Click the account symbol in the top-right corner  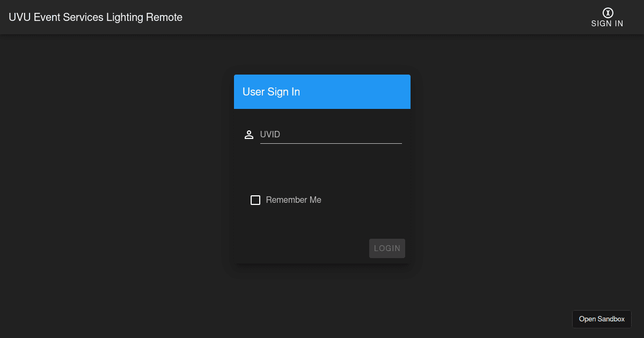click(x=607, y=12)
